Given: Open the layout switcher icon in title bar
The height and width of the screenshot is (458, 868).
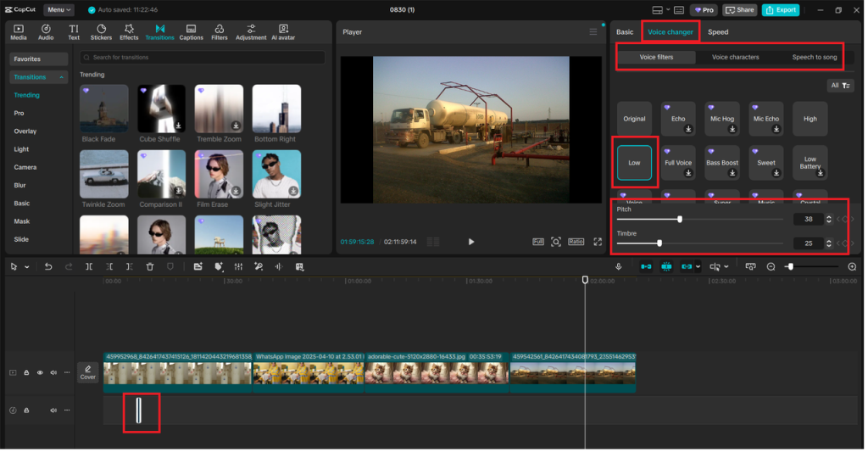Looking at the screenshot, I should point(658,10).
